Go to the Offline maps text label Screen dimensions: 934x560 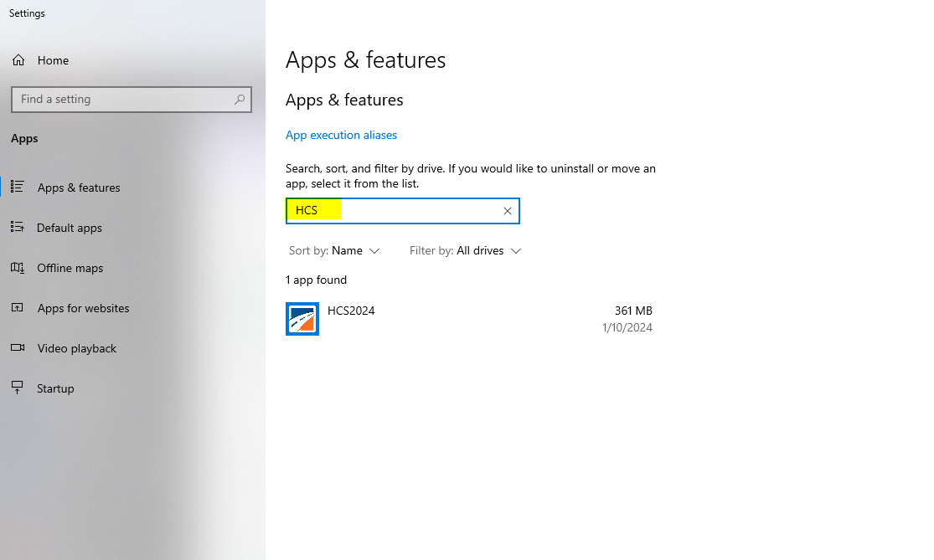click(70, 268)
